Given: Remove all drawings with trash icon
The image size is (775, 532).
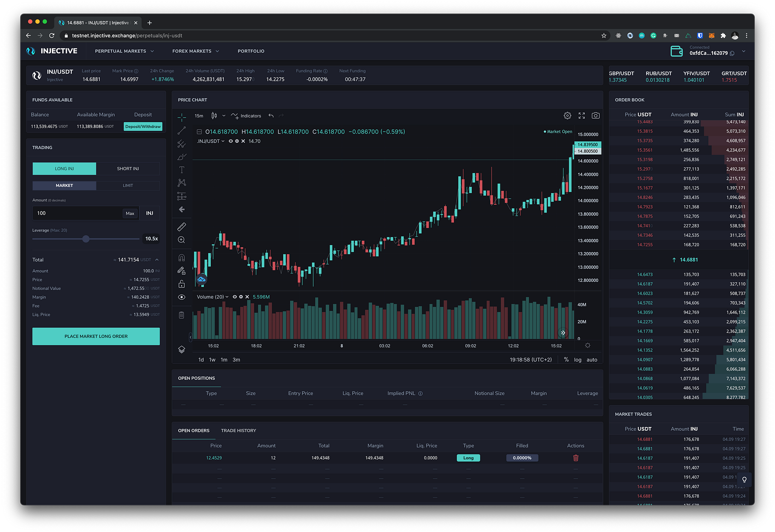Looking at the screenshot, I should [x=182, y=315].
